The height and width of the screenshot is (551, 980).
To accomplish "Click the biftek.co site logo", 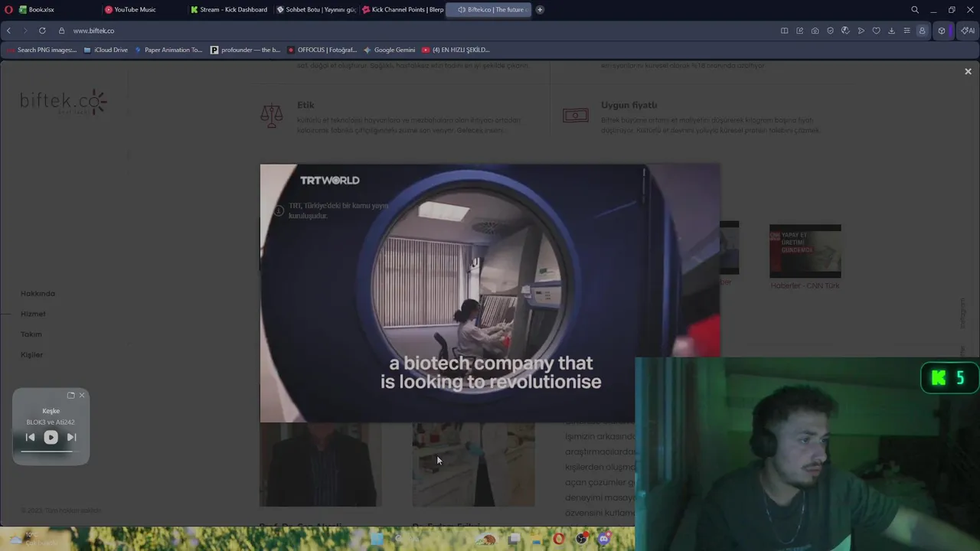I will click(x=64, y=102).
